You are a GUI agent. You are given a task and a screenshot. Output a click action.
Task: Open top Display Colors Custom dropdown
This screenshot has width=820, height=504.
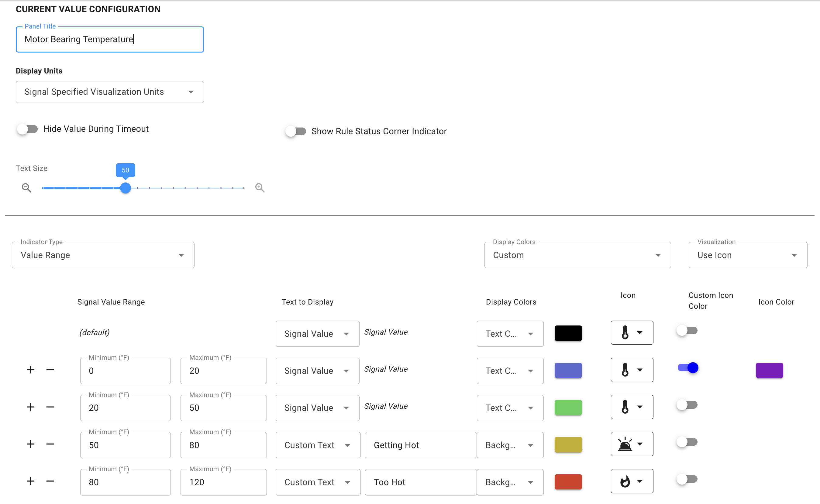coord(577,255)
